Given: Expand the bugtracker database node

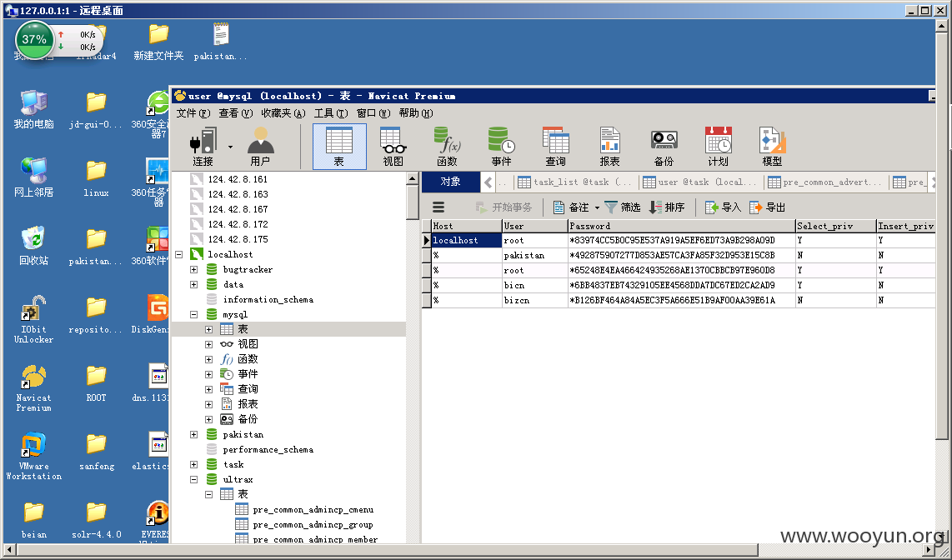Looking at the screenshot, I should (x=193, y=269).
